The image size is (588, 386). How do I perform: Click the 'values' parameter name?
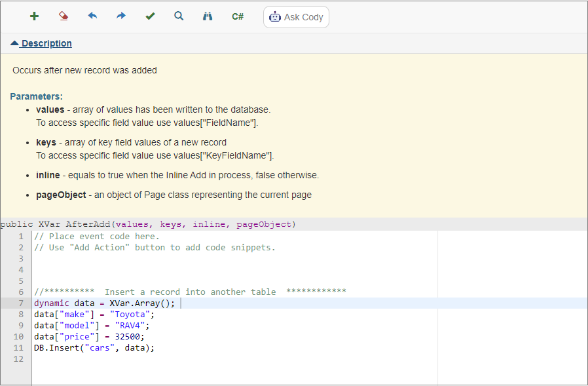point(50,109)
